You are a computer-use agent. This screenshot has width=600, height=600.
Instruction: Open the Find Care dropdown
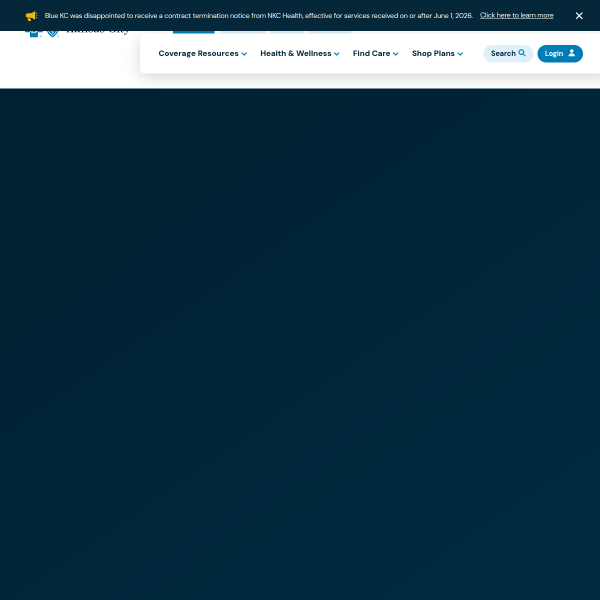375,54
